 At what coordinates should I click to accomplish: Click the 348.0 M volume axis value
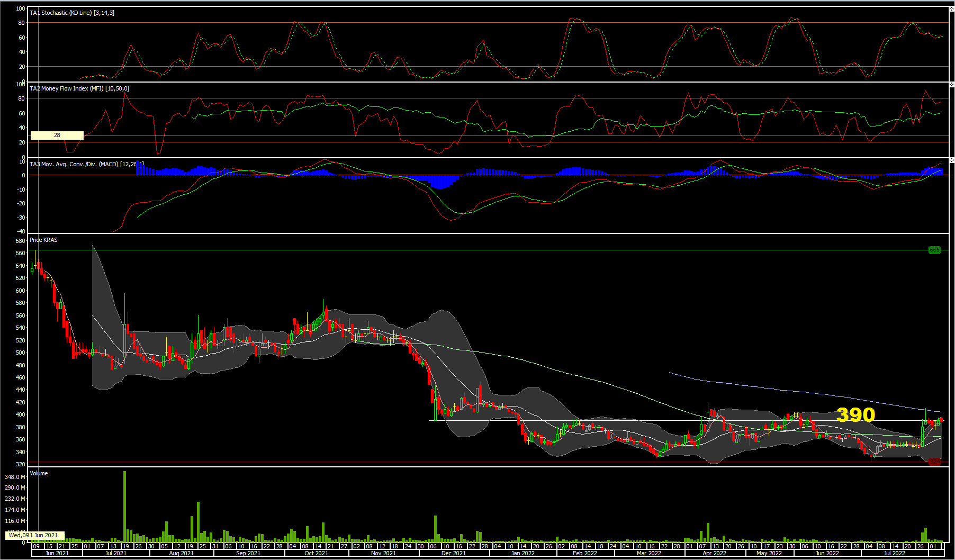pyautogui.click(x=15, y=477)
